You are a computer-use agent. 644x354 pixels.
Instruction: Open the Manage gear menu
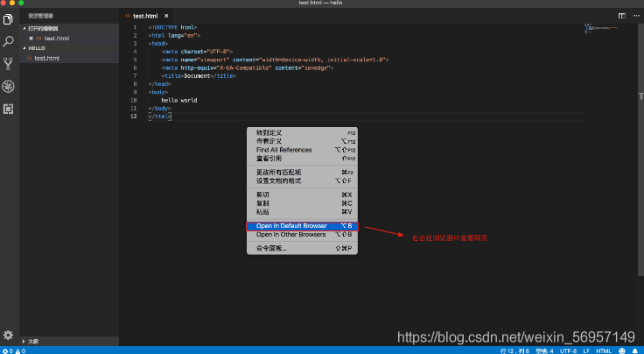pos(8,335)
